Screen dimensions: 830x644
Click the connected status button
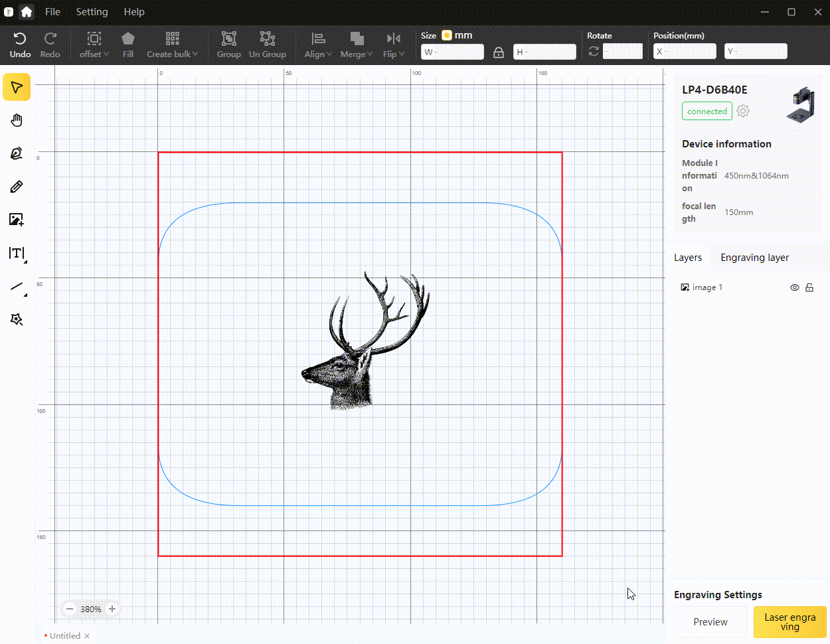pyautogui.click(x=707, y=112)
